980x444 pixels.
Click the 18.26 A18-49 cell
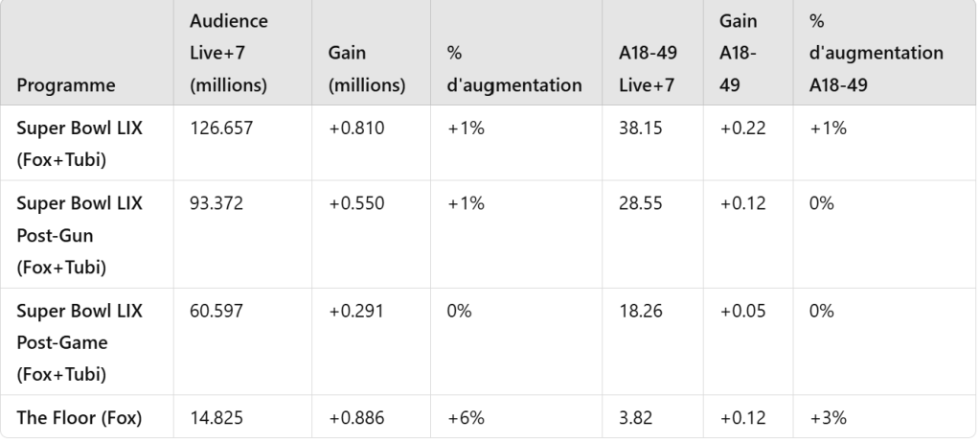coord(641,311)
